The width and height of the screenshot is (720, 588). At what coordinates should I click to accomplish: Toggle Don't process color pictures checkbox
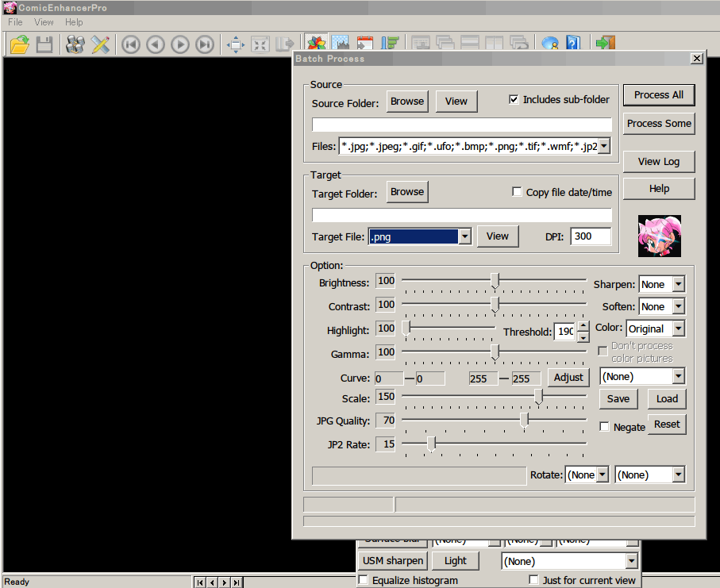tap(603, 352)
